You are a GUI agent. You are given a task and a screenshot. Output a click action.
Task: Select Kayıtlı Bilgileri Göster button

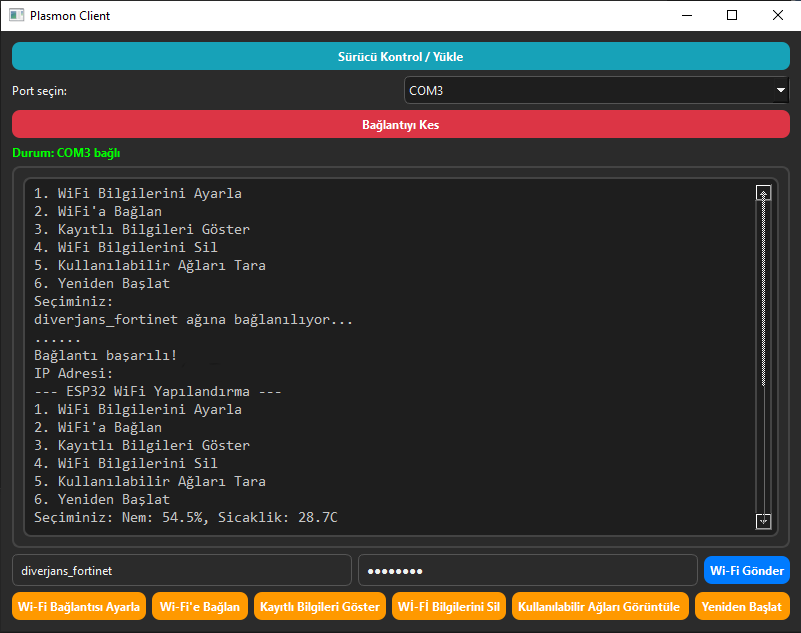(319, 607)
